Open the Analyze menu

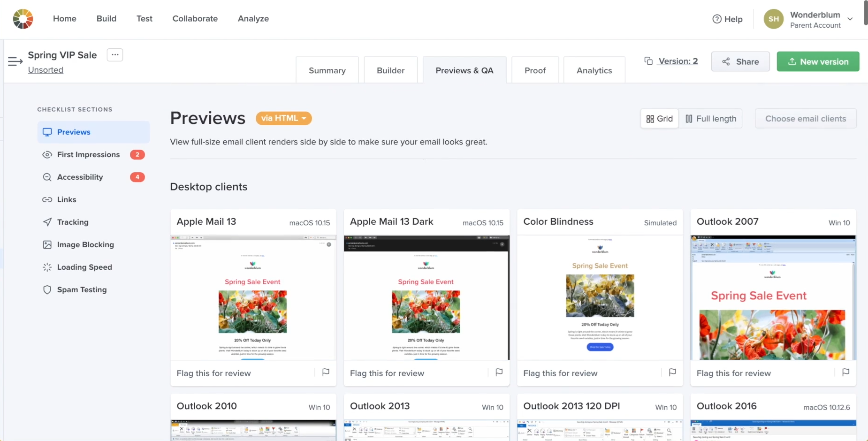pos(253,19)
